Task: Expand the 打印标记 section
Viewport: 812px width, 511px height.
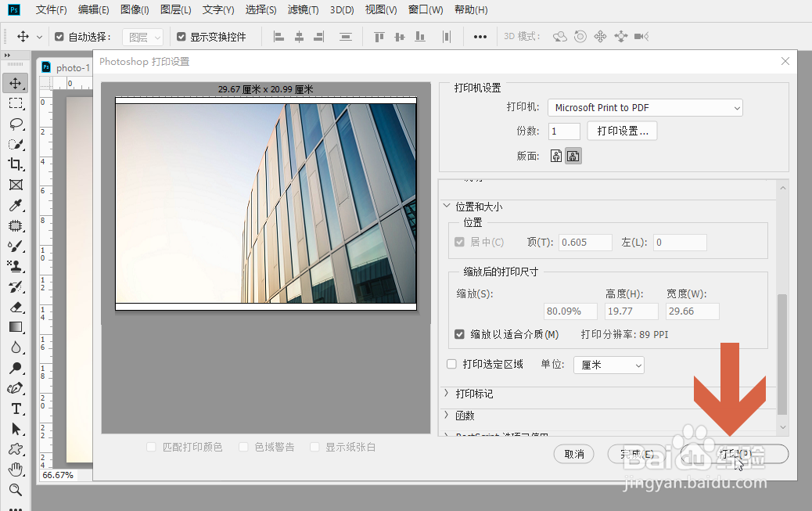Action: pyautogui.click(x=447, y=393)
